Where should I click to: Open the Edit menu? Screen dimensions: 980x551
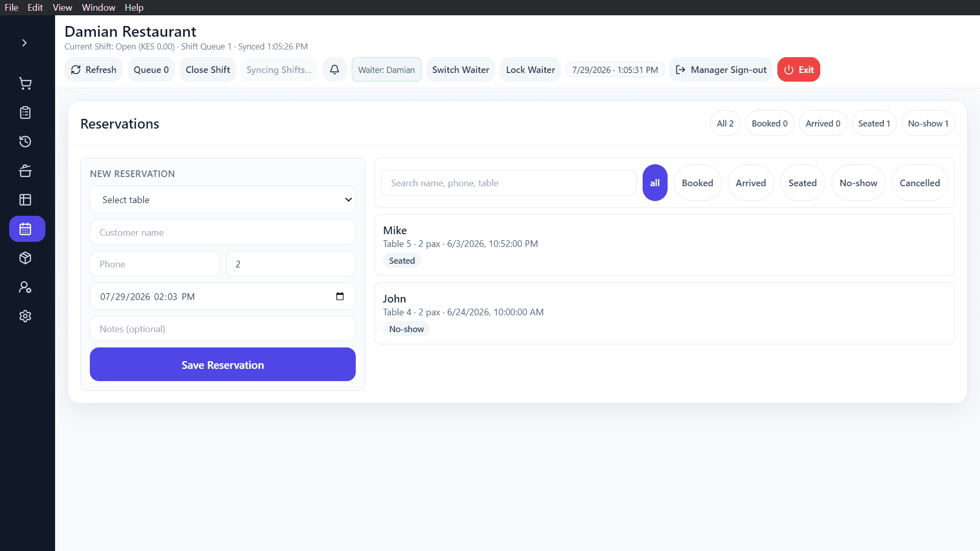[x=35, y=8]
